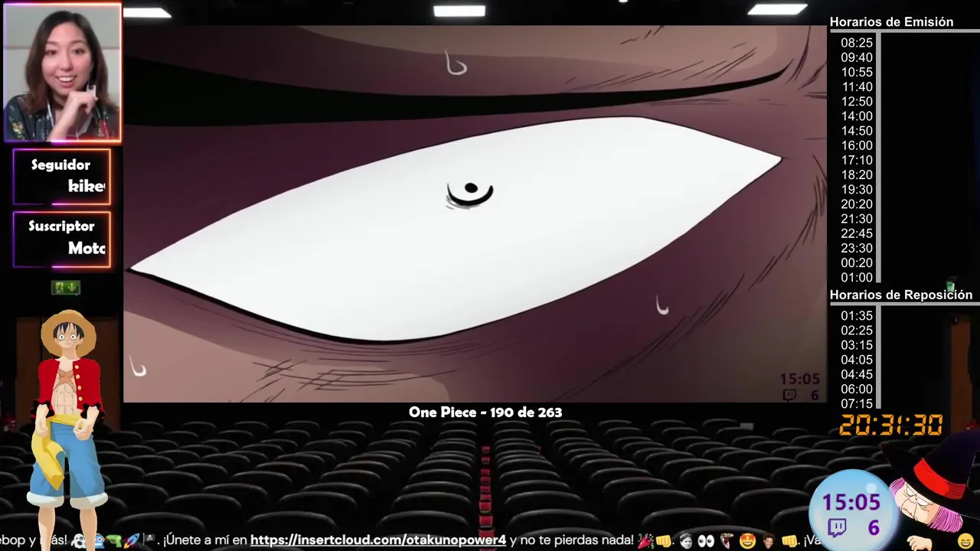Viewport: 980px width, 551px height.
Task: Select the 17:10 broadcast time
Action: [x=857, y=160]
